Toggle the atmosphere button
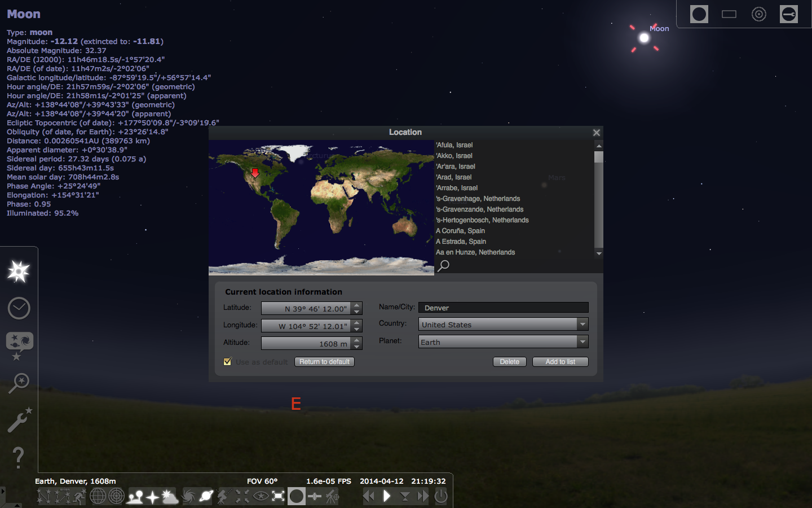Image resolution: width=812 pixels, height=508 pixels. [170, 496]
